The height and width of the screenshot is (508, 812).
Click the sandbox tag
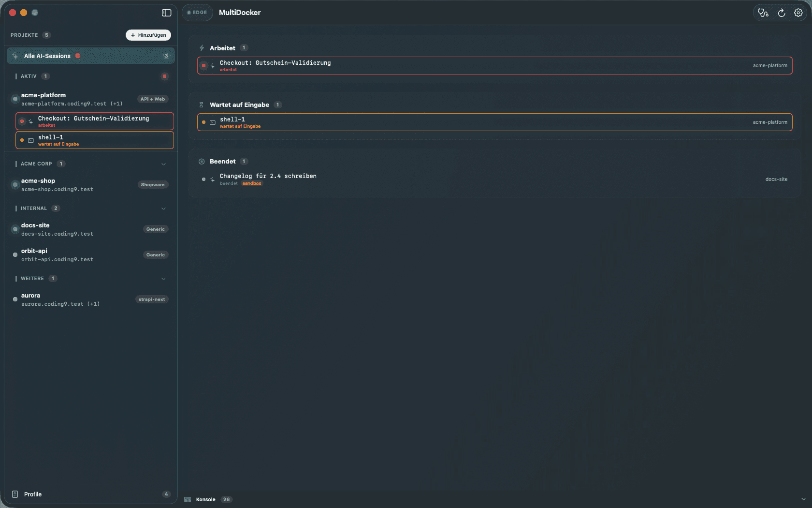(x=252, y=183)
